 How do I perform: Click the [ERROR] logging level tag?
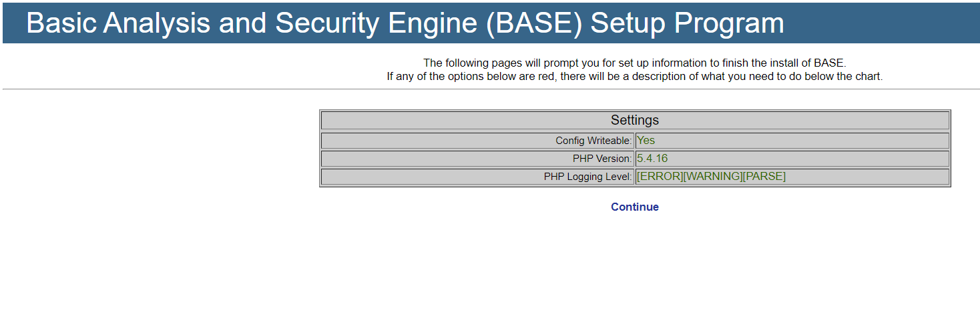[660, 176]
